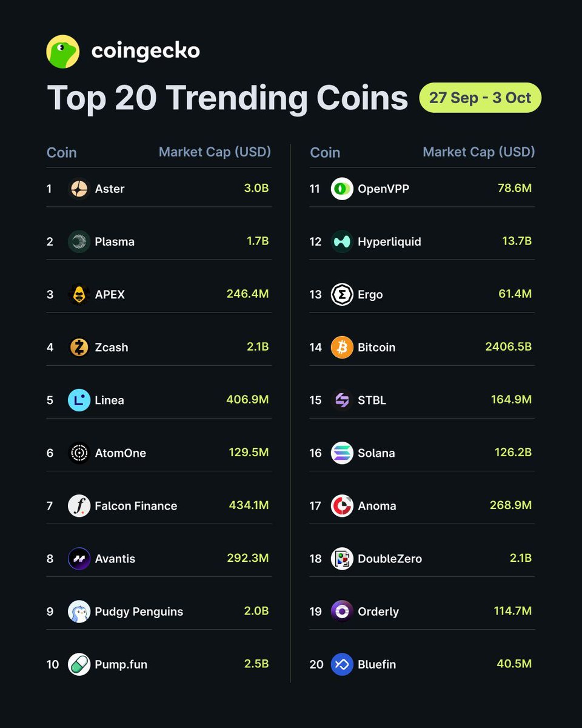Click the right Coin column header
The height and width of the screenshot is (728, 582).
pyautogui.click(x=325, y=152)
